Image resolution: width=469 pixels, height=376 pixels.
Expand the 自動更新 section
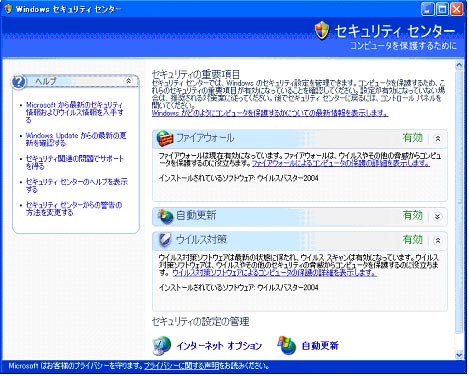[x=438, y=216]
